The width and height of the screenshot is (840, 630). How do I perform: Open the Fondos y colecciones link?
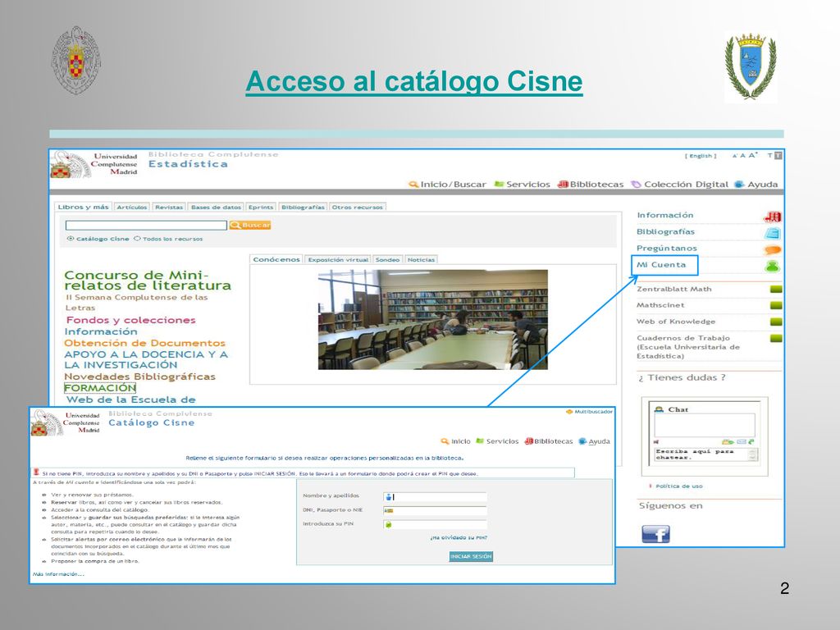coord(130,320)
